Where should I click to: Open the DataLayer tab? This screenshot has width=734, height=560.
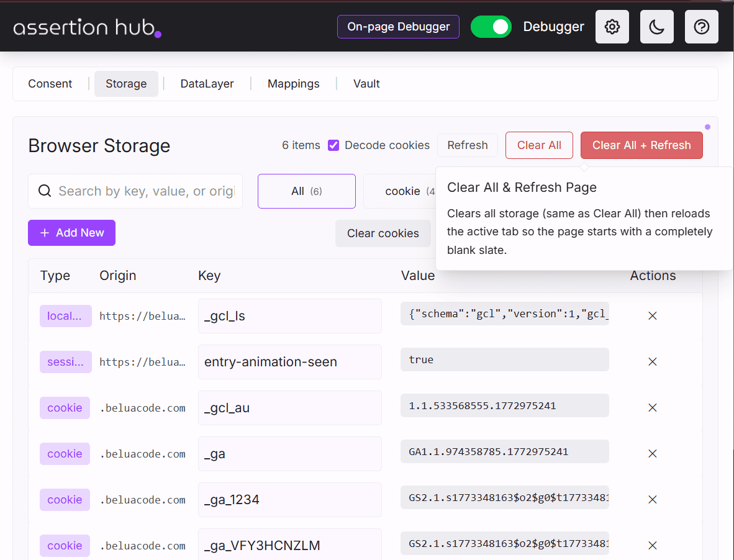[206, 83]
